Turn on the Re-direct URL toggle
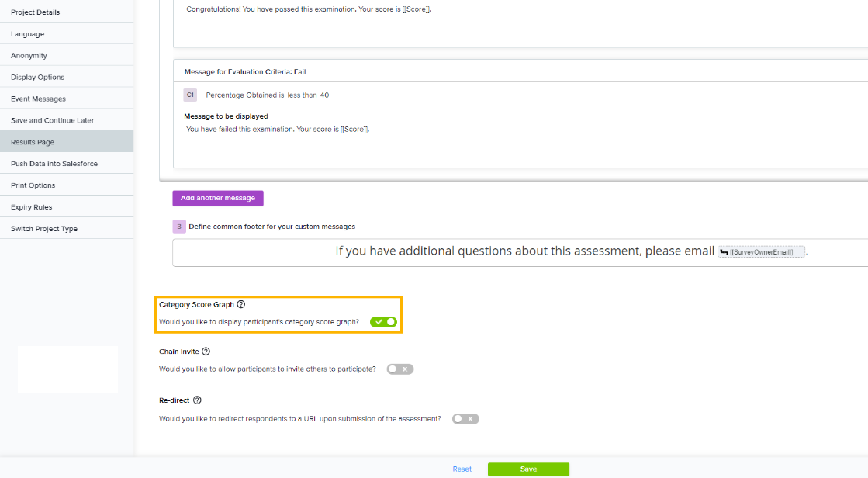Image resolution: width=868 pixels, height=478 pixels. [465, 419]
